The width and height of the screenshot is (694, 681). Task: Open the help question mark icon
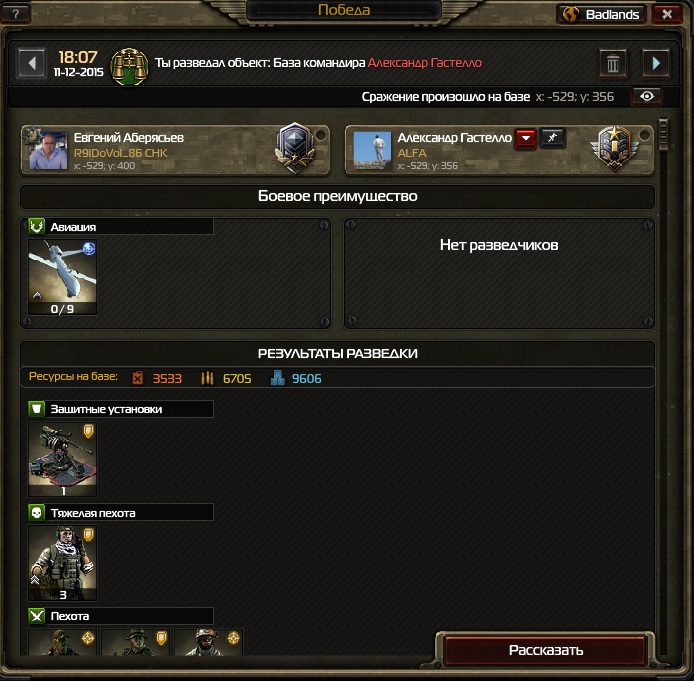pyautogui.click(x=15, y=14)
